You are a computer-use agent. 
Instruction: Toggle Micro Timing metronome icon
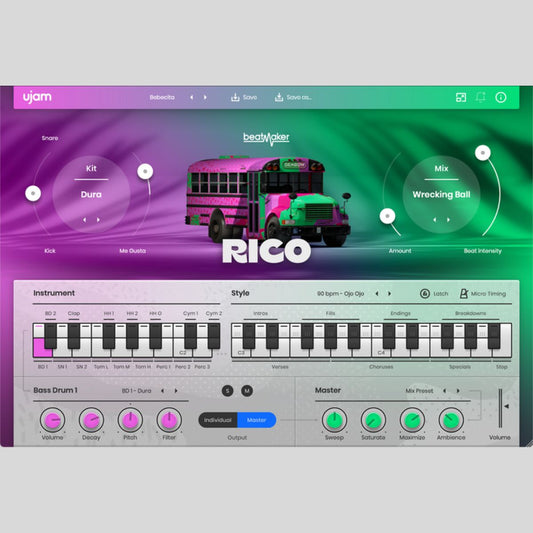pyautogui.click(x=464, y=293)
